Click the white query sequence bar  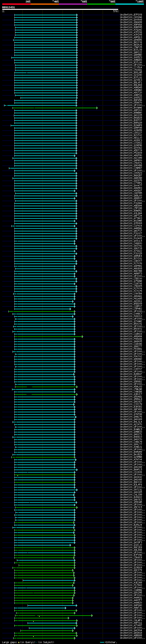click(60, 10)
